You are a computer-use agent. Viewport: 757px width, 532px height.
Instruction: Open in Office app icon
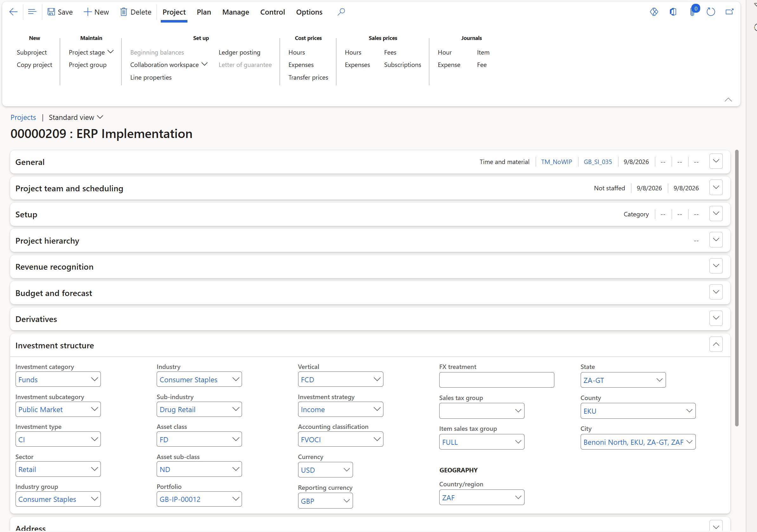[x=673, y=12]
